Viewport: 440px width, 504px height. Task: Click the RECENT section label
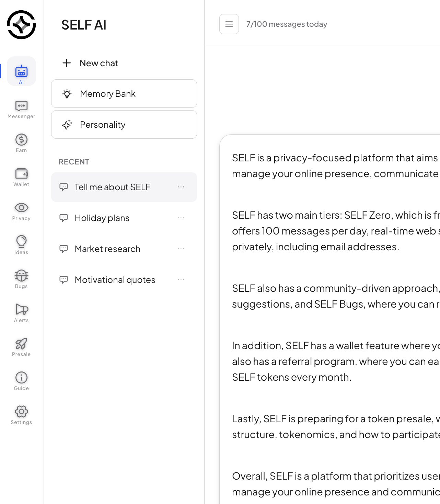(x=74, y=162)
